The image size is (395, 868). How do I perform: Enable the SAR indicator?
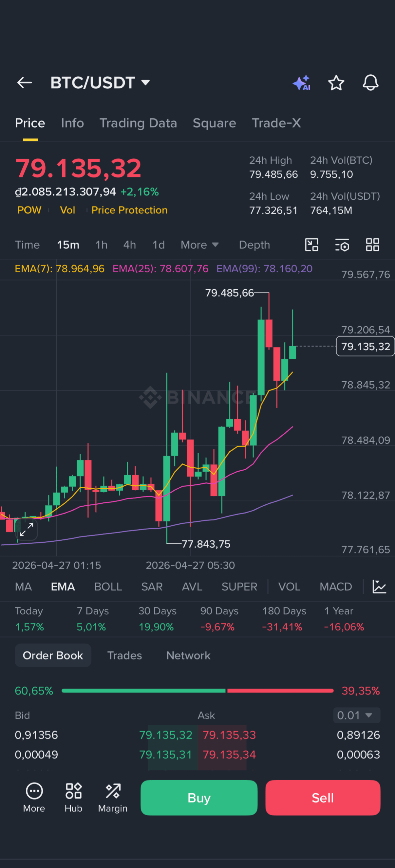coord(152,587)
